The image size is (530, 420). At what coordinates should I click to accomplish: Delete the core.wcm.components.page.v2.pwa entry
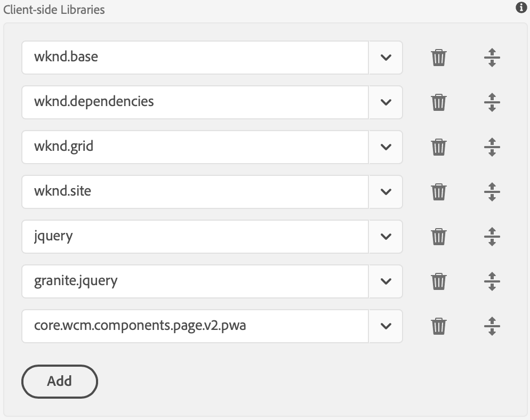click(x=438, y=326)
